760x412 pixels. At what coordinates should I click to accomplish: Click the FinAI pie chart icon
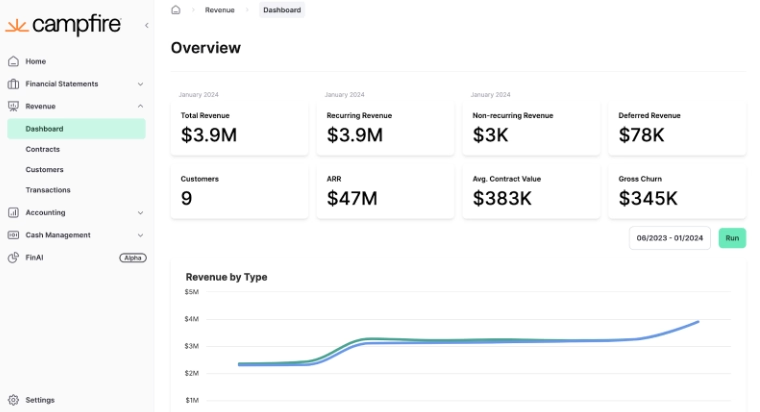(x=14, y=257)
